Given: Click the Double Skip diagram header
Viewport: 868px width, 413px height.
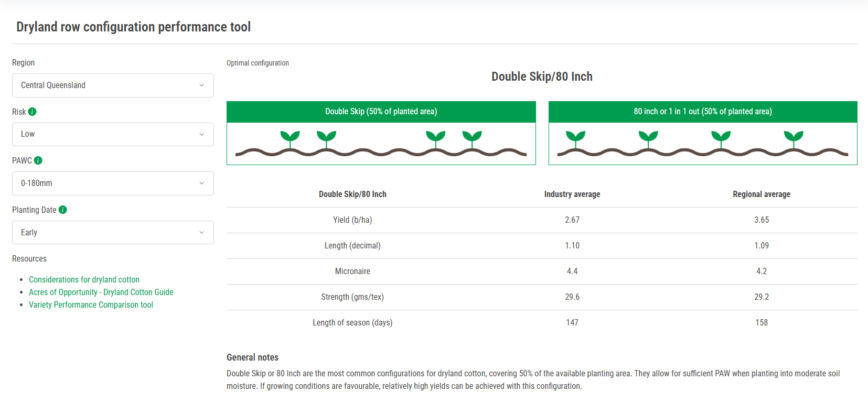Looking at the screenshot, I should 381,112.
